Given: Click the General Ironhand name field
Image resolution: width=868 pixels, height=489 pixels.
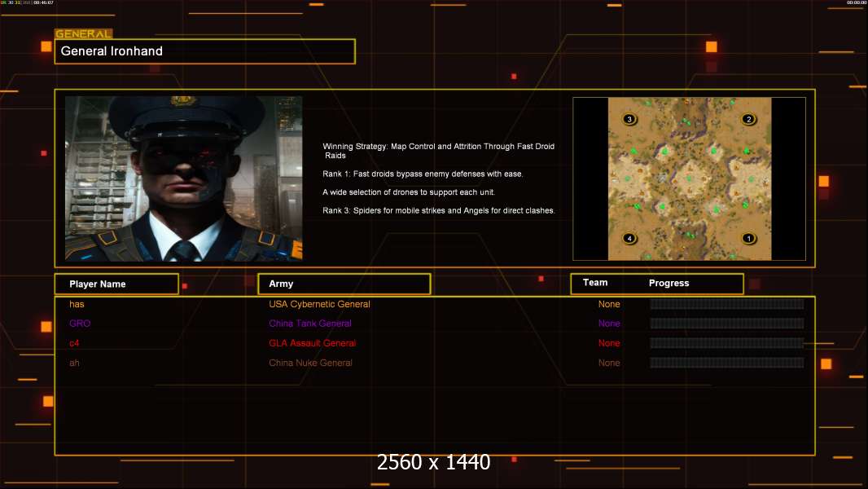Looking at the screenshot, I should [205, 51].
